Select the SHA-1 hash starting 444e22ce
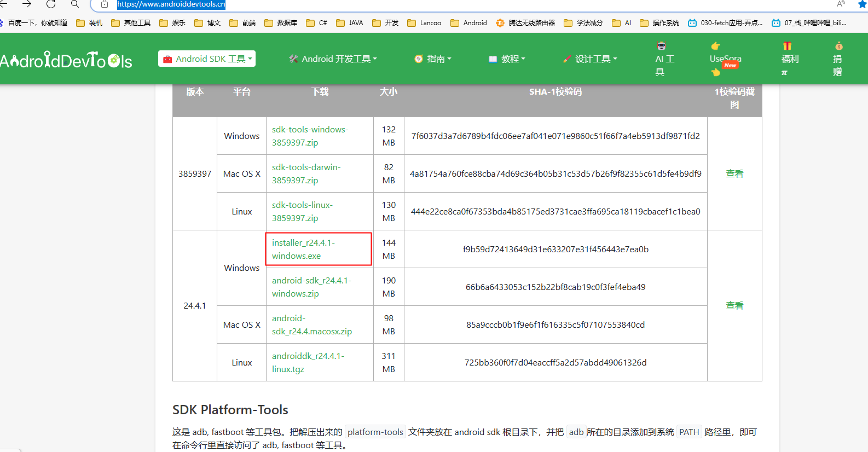This screenshot has height=452, width=868. tap(555, 211)
